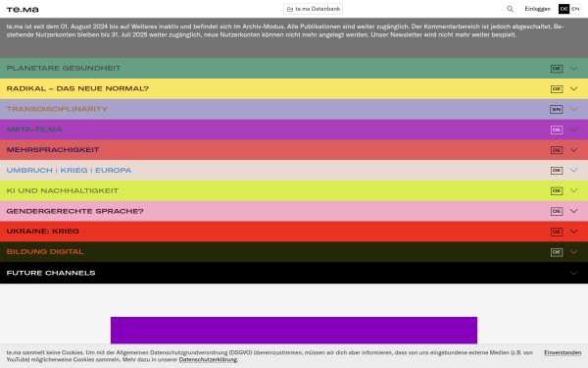
Task: Open the Datenschutzerklärung link
Action: click(x=208, y=360)
